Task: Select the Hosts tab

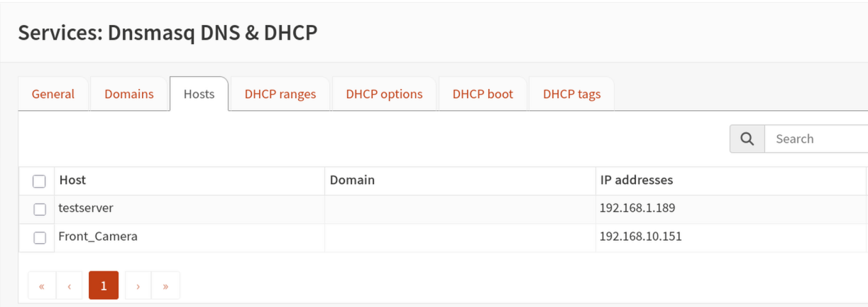Action: pyautogui.click(x=199, y=94)
